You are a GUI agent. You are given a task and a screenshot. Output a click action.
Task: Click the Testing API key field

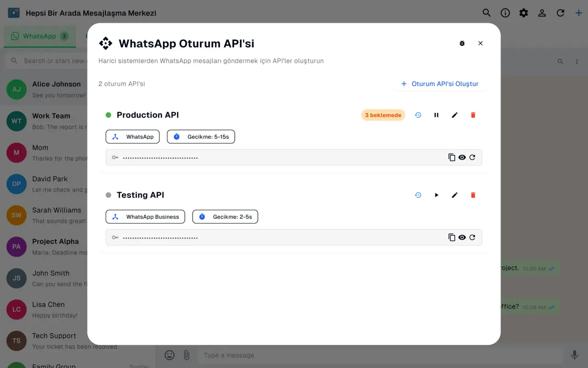(x=294, y=237)
